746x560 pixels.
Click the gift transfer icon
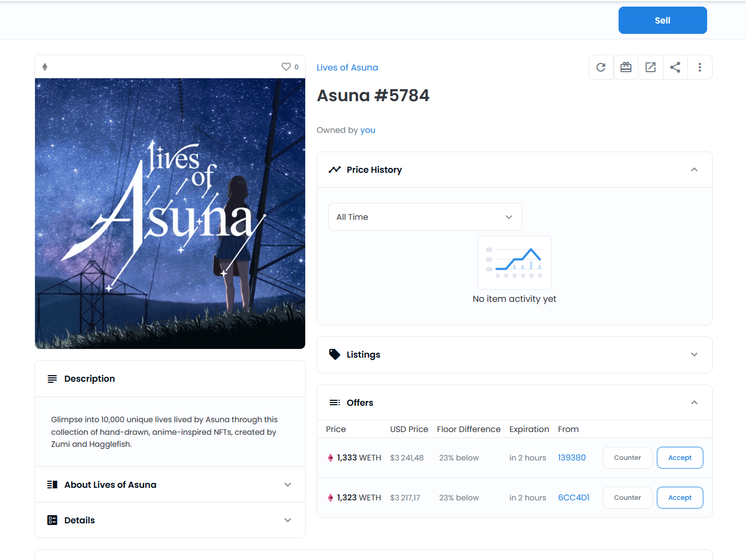pos(626,67)
